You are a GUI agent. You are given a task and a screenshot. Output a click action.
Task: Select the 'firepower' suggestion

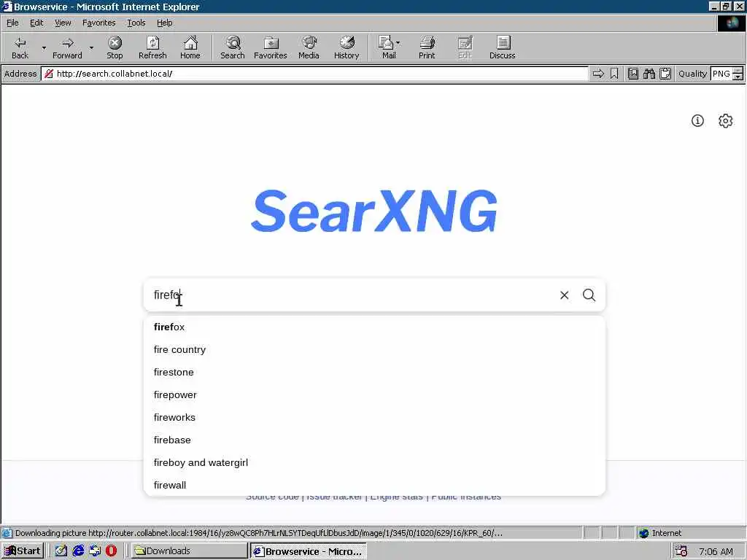374,394
